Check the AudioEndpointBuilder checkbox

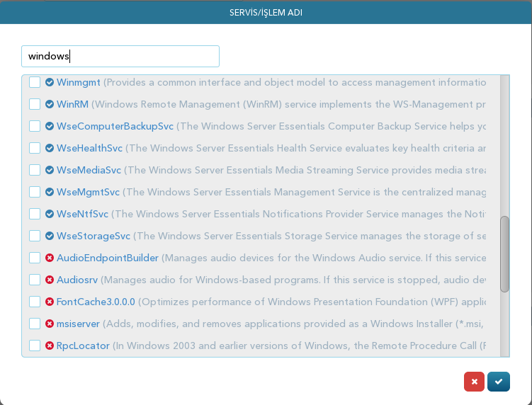coord(35,258)
